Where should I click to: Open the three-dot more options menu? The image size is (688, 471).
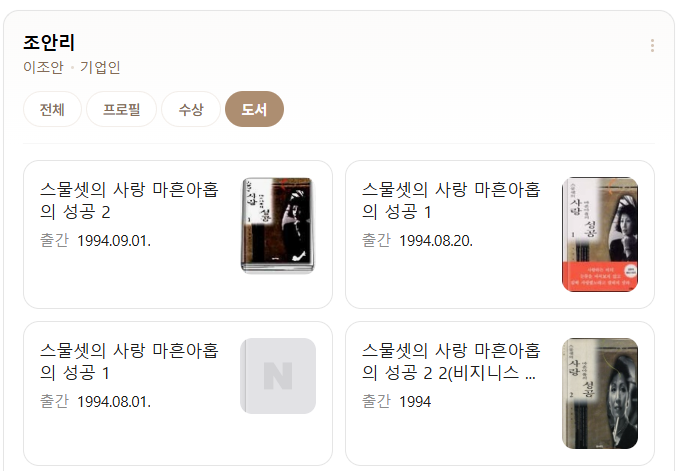pos(652,45)
